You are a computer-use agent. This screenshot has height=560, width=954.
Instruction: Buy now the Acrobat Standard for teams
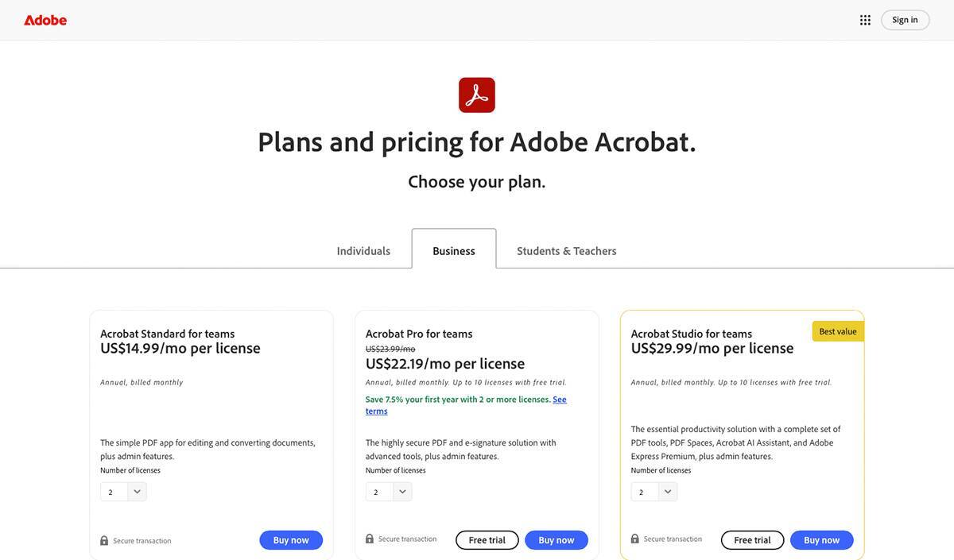click(291, 540)
